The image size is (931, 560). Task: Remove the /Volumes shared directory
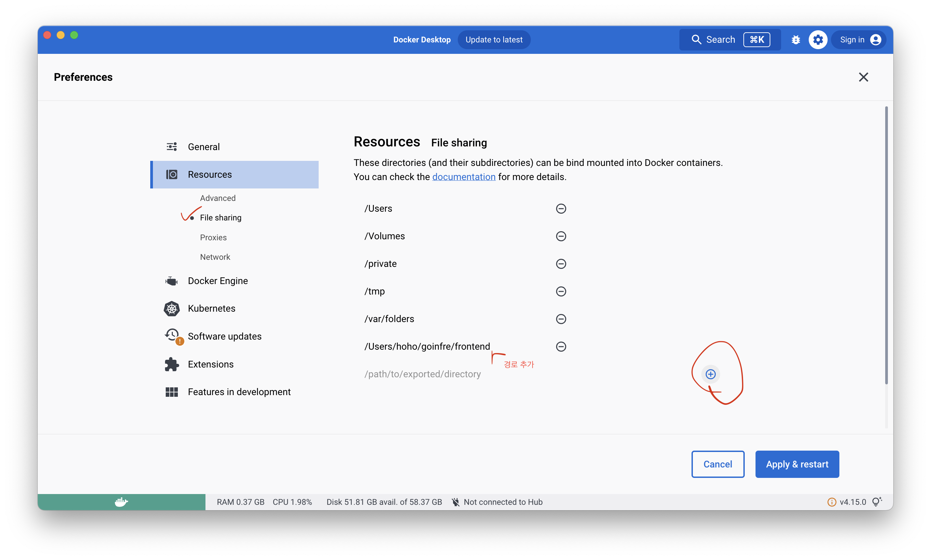(x=561, y=236)
